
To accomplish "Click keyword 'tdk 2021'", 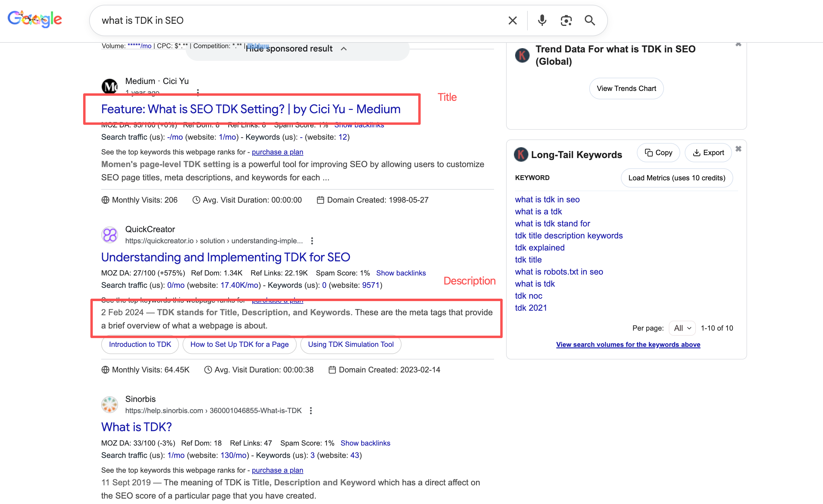I will tap(531, 308).
